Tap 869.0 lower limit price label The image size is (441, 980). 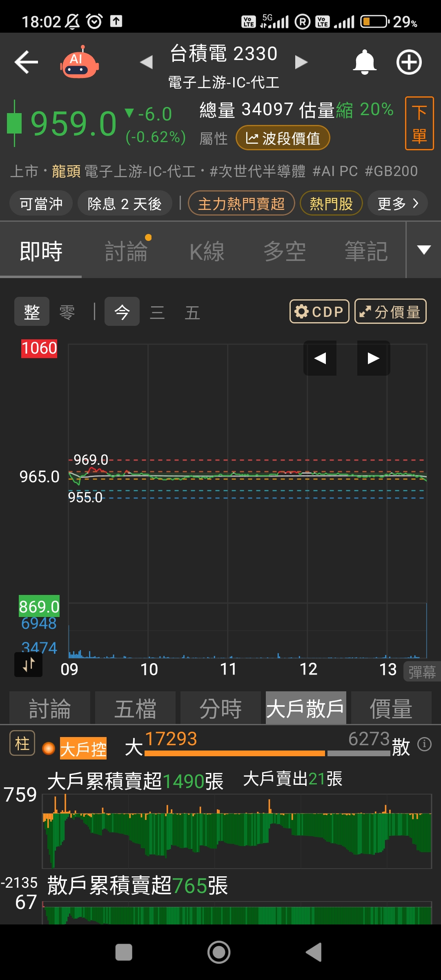point(39,606)
